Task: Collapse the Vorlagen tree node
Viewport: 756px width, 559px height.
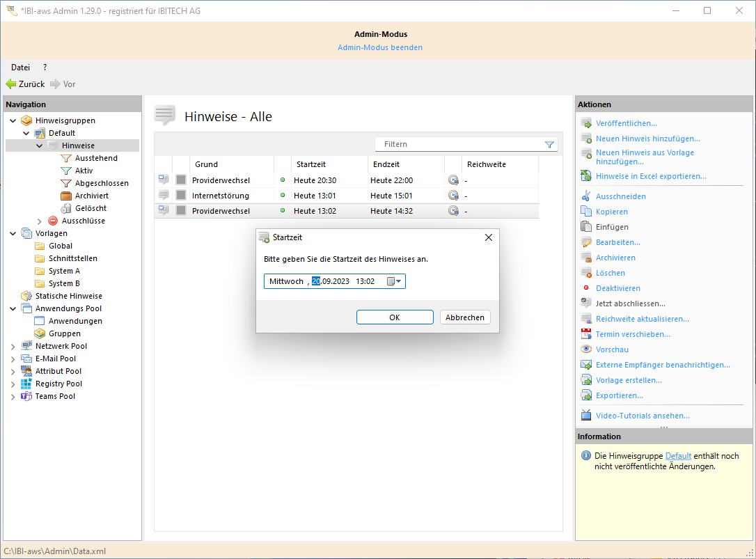Action: point(13,233)
